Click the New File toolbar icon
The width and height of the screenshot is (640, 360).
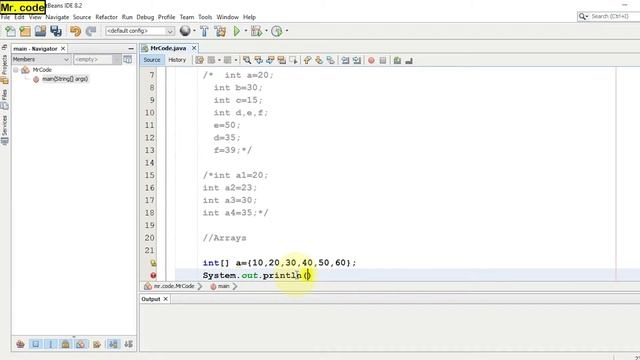click(x=10, y=31)
